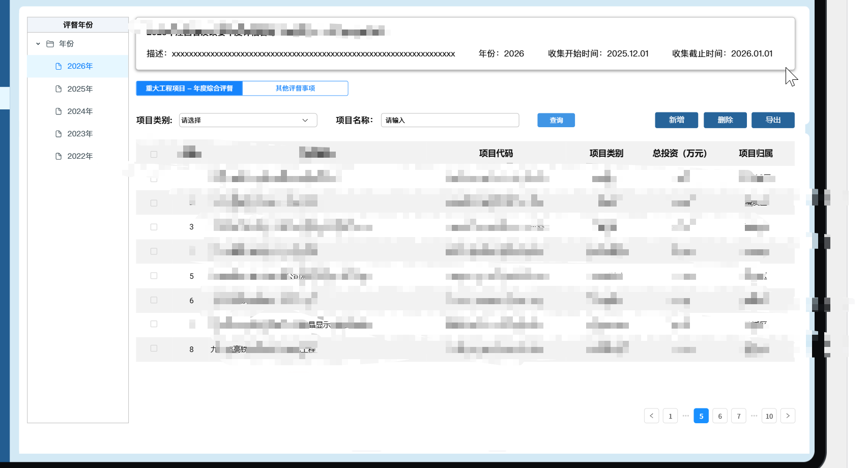This screenshot has width=868, height=468.
Task: Click the document icon next to 2023年
Action: pyautogui.click(x=59, y=134)
